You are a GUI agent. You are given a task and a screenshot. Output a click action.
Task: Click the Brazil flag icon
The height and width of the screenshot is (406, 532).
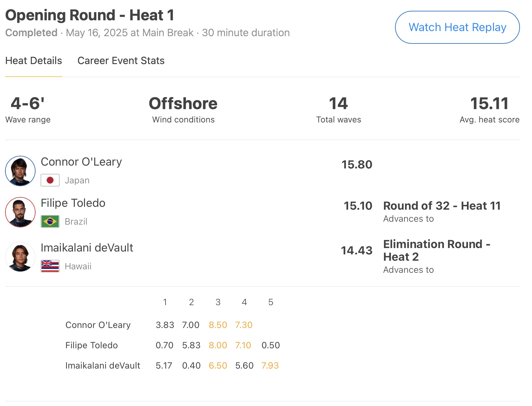50,221
